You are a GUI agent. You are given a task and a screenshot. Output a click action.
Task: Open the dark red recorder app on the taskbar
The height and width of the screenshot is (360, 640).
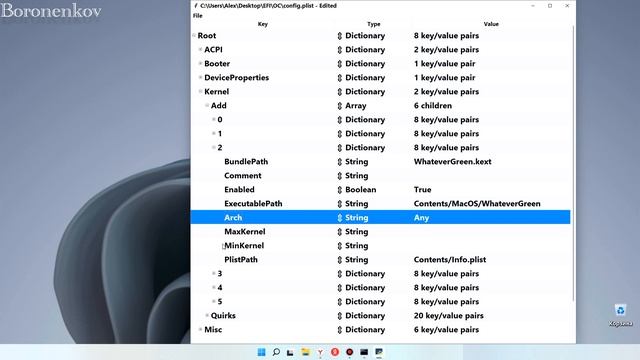(x=349, y=352)
